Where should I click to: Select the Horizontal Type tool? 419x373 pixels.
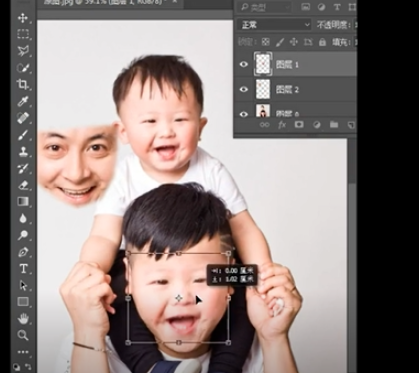(x=23, y=268)
